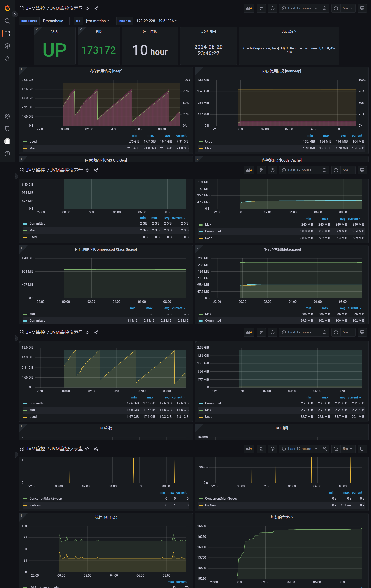Open the 加载的类大小 panel title menu
The width and height of the screenshot is (371, 588).
(282, 517)
